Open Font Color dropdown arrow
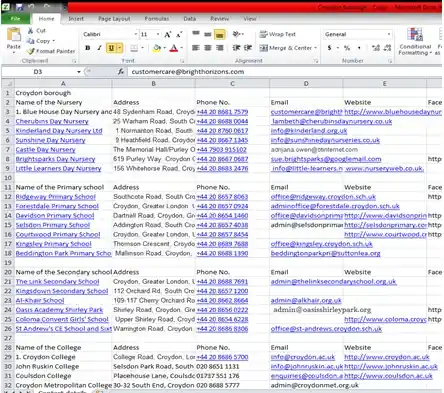 pos(182,48)
